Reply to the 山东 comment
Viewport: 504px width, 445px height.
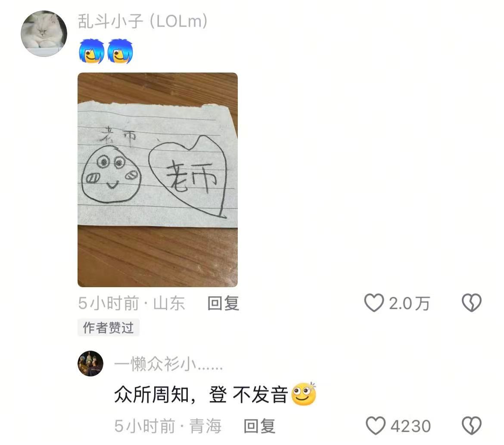point(223,303)
